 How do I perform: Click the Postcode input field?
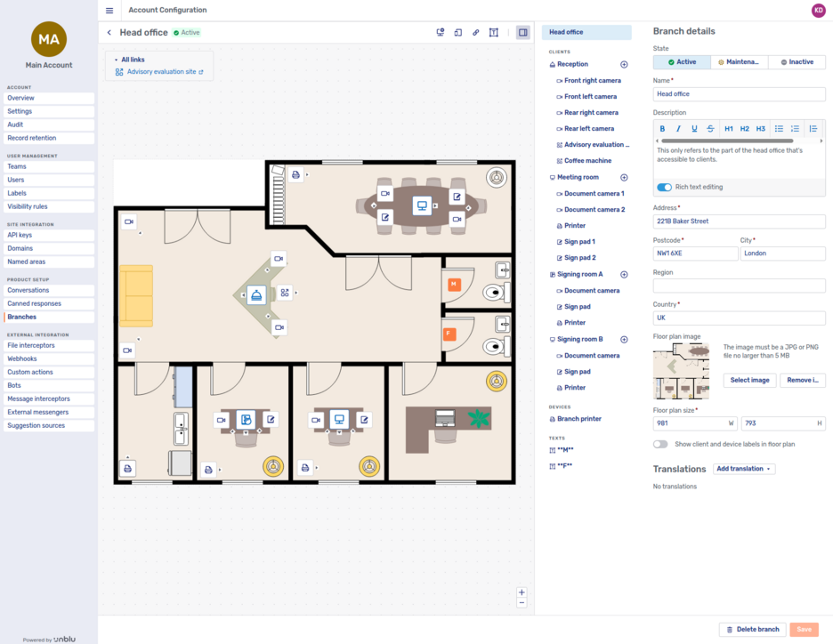pos(695,254)
